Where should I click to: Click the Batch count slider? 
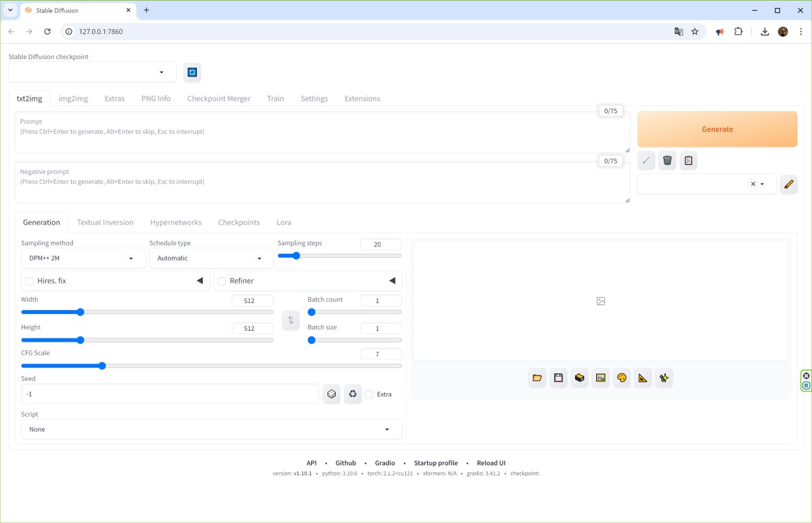click(355, 313)
